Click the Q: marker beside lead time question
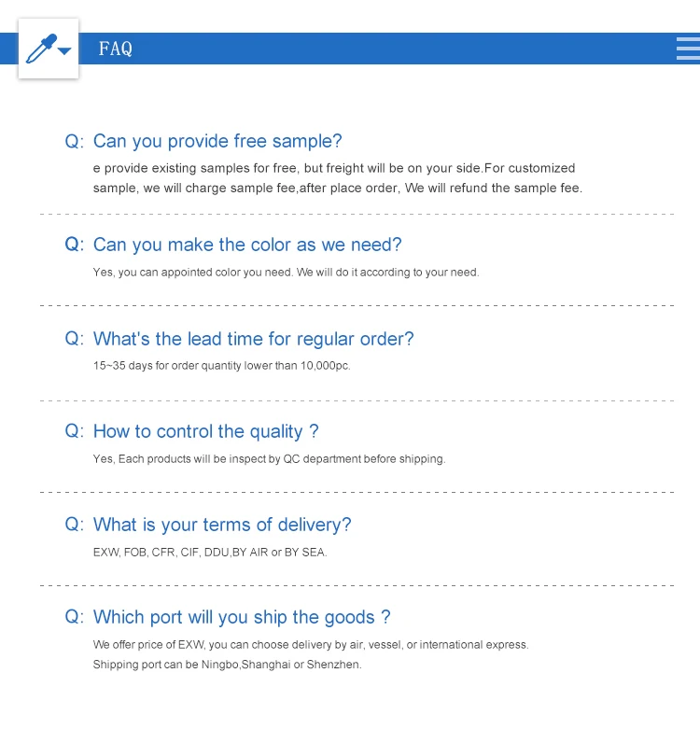This screenshot has width=700, height=729. (x=75, y=339)
